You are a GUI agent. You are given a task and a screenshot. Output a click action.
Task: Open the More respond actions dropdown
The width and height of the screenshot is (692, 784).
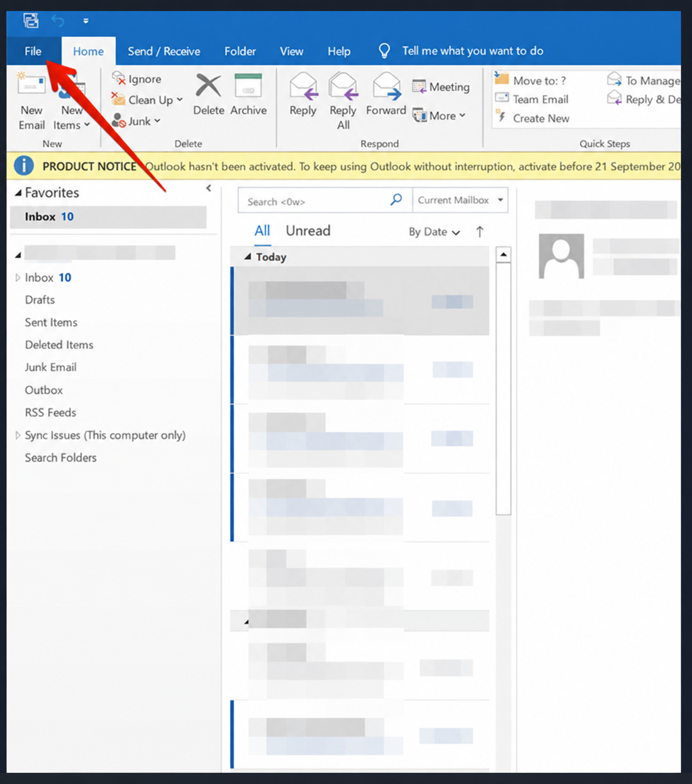[439, 116]
